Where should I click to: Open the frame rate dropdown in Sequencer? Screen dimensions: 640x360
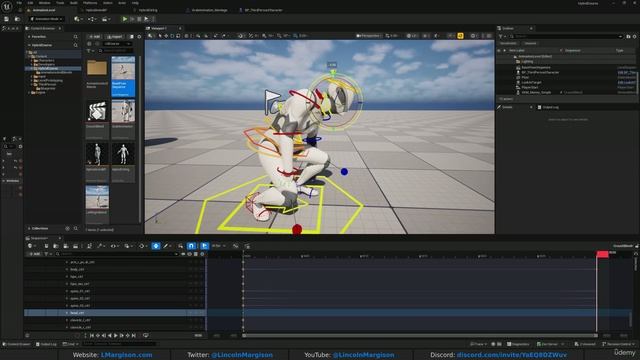point(218,246)
